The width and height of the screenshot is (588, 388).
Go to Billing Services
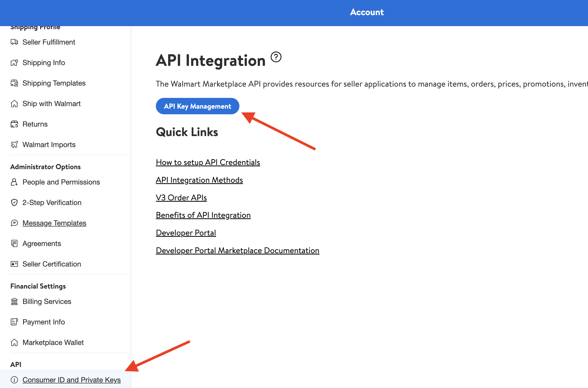pos(47,301)
